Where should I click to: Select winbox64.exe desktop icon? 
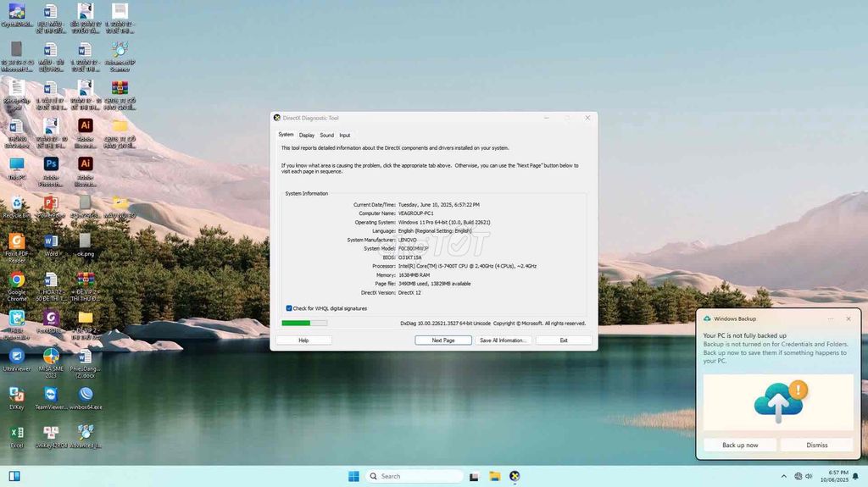86,398
